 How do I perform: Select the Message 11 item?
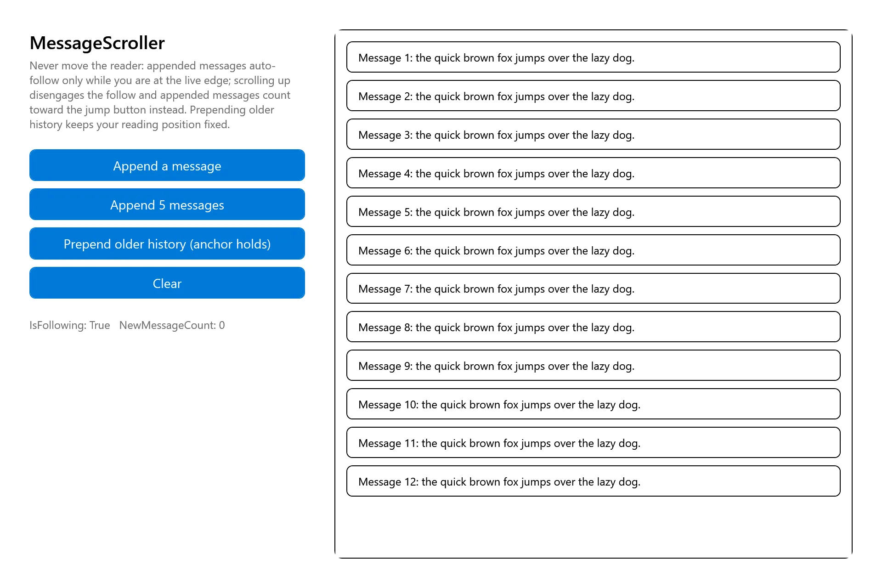[594, 442]
